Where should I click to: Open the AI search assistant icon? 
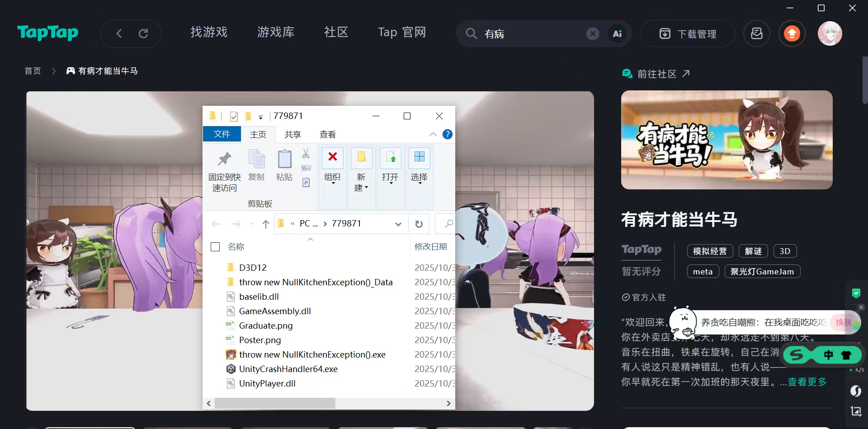pyautogui.click(x=617, y=33)
